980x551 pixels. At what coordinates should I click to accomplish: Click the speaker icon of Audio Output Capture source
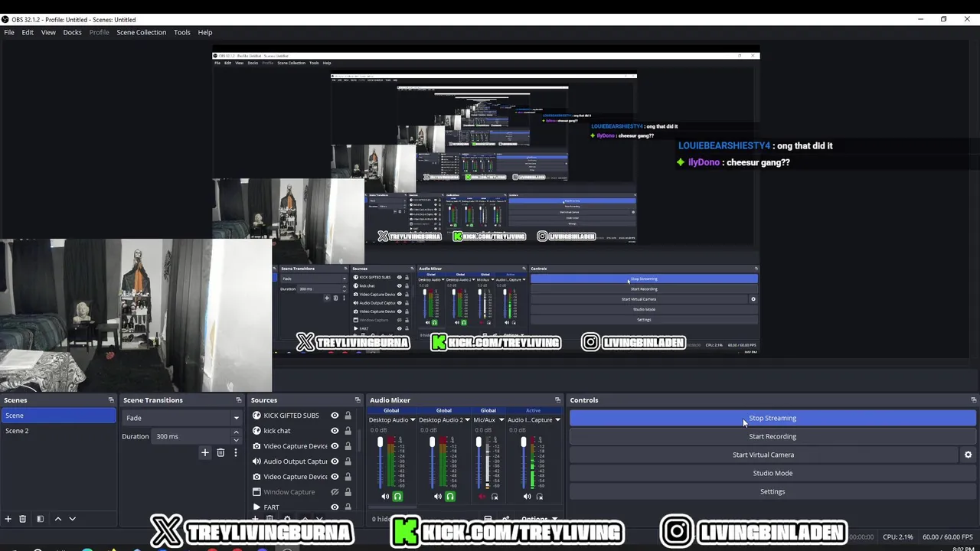coord(256,461)
